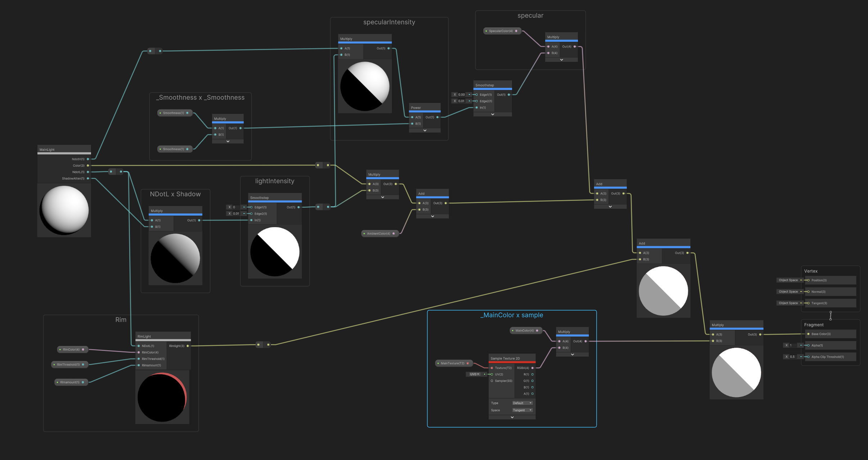Select the redirect node on the Rimlight wire
Viewport: 868px width, 460px height.
pos(263,345)
